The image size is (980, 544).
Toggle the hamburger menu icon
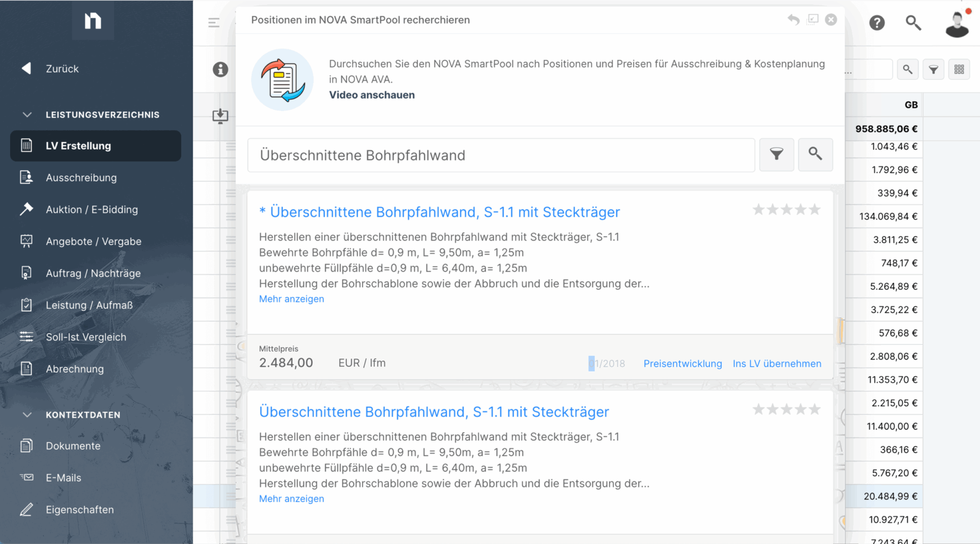point(214,22)
